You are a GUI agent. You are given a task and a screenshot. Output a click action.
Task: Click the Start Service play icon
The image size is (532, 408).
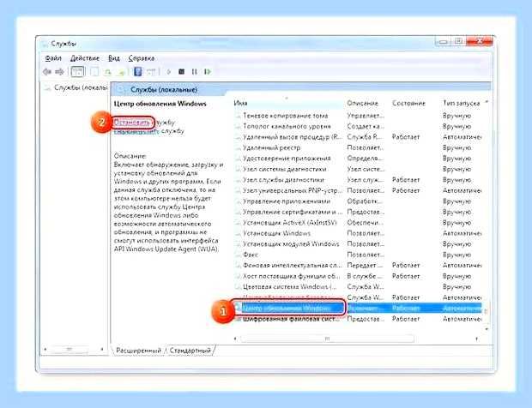(169, 72)
